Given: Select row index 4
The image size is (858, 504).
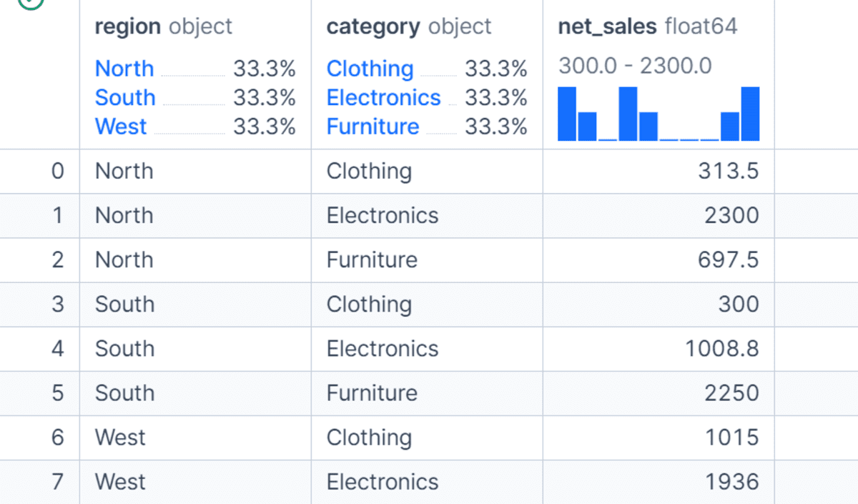Looking at the screenshot, I should click(x=57, y=349).
